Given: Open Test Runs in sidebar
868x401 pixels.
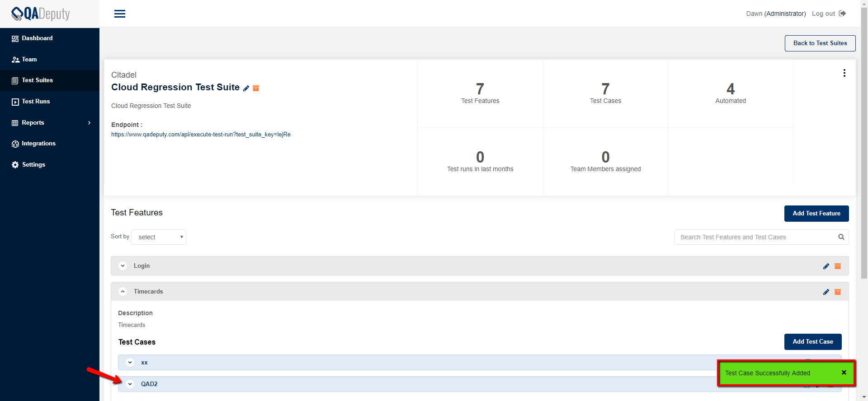Looking at the screenshot, I should pyautogui.click(x=36, y=102).
